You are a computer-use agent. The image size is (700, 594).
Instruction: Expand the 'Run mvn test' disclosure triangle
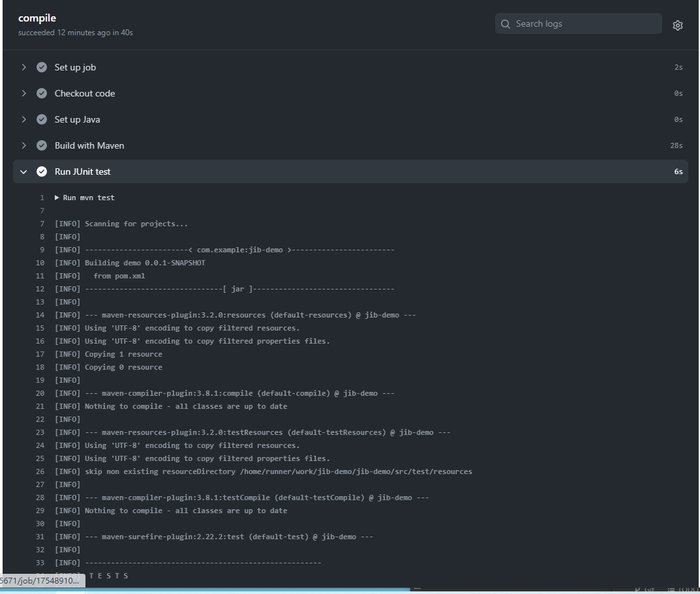(57, 198)
